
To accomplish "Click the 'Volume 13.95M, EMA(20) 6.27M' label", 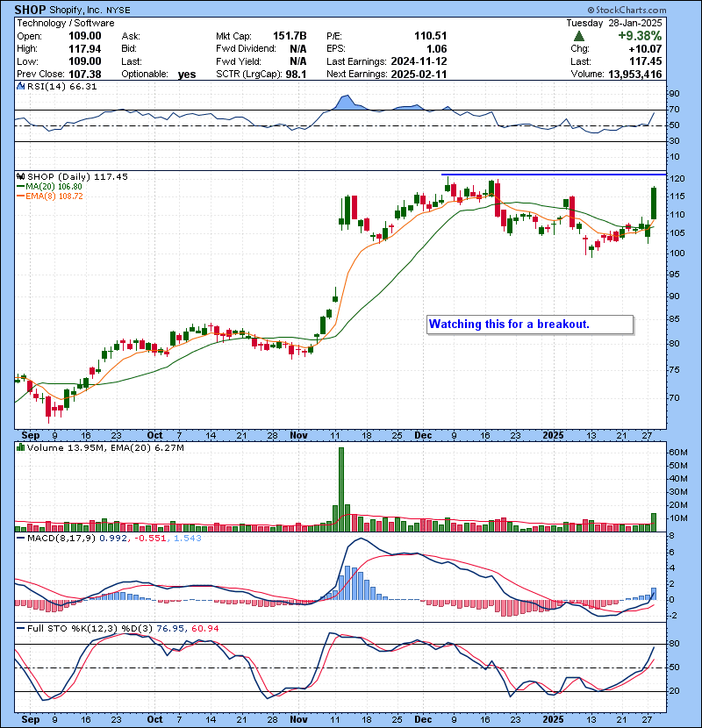I will coord(105,447).
